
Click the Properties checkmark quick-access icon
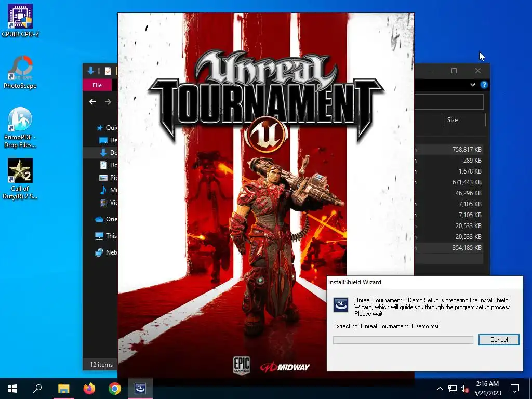point(108,71)
